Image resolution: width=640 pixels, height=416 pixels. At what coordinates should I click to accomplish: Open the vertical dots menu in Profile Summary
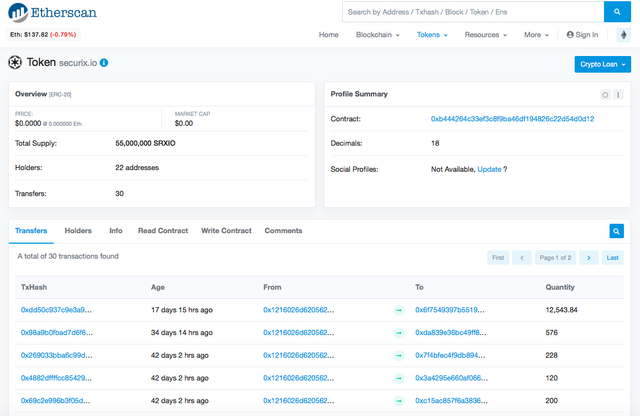(x=618, y=95)
